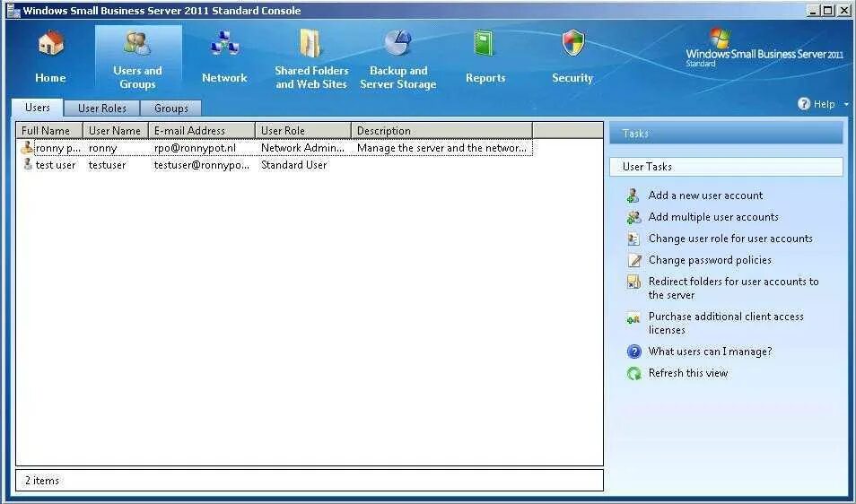Minimize the console window
The height and width of the screenshot is (504, 856).
click(814, 10)
